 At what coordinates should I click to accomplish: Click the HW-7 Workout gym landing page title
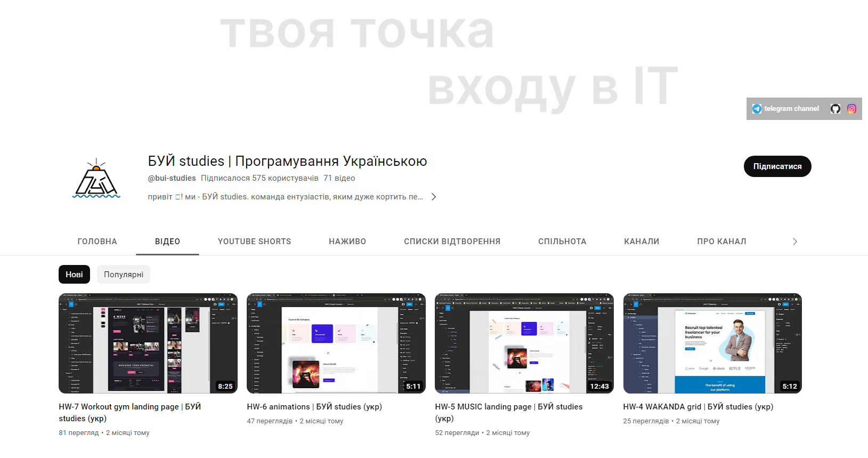coord(130,413)
